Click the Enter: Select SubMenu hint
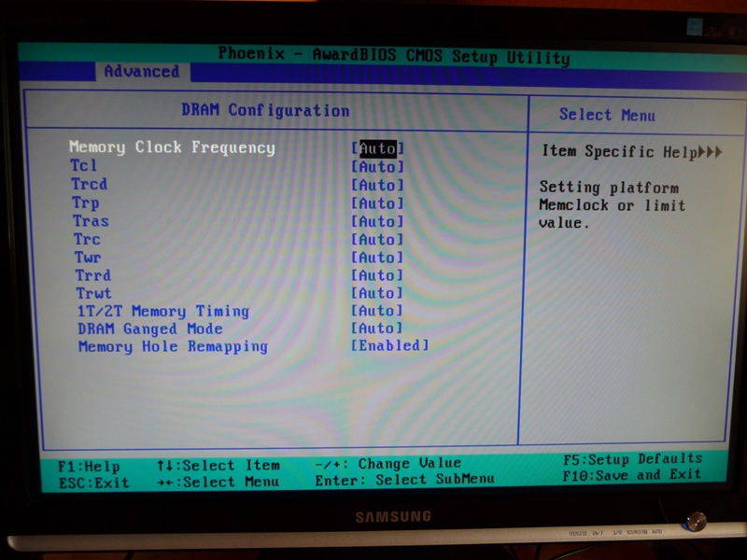The height and width of the screenshot is (560, 747). pos(405,480)
